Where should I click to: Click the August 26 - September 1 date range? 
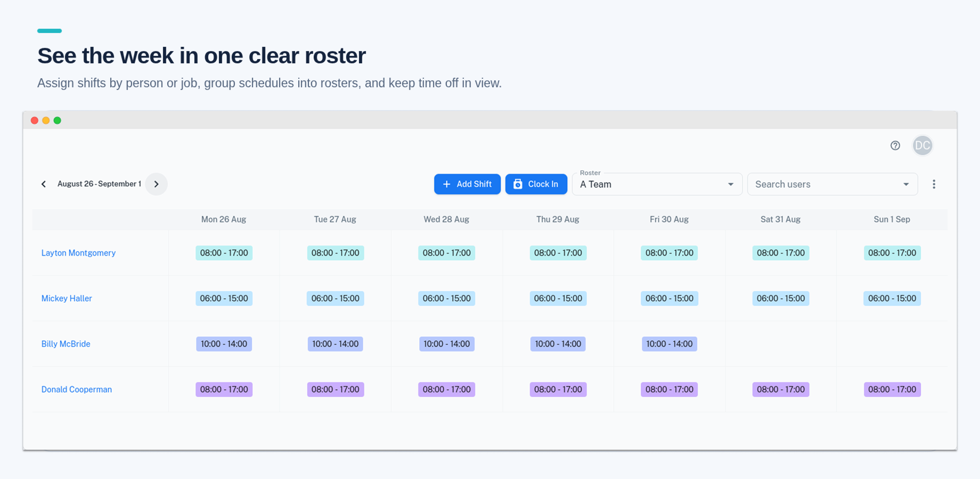99,184
